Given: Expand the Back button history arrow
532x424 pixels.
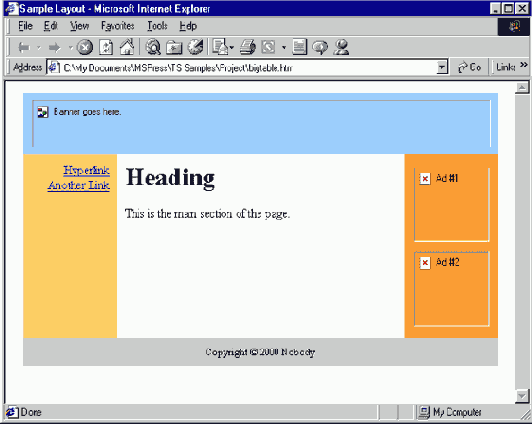Looking at the screenshot, I should [39, 47].
